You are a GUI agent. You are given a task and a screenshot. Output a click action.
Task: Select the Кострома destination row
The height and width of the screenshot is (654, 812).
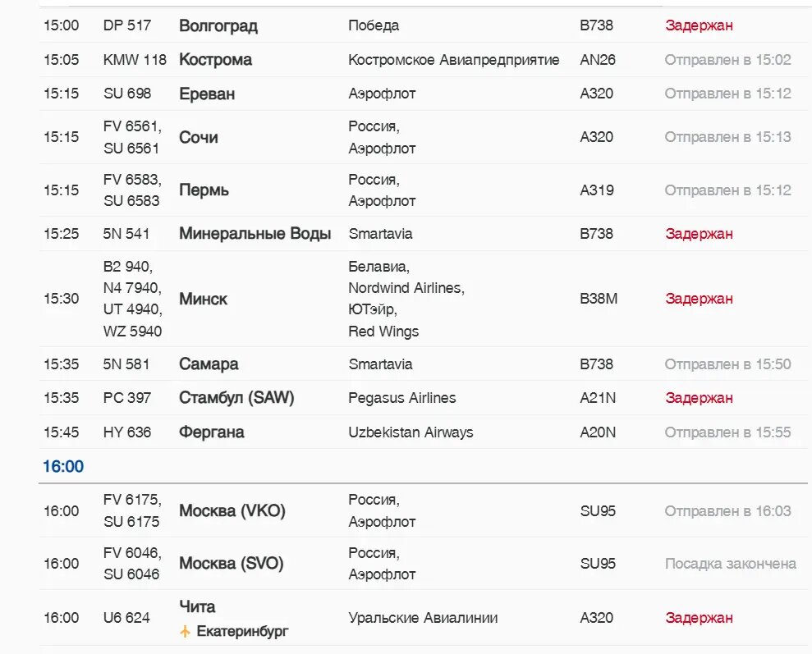pos(215,60)
